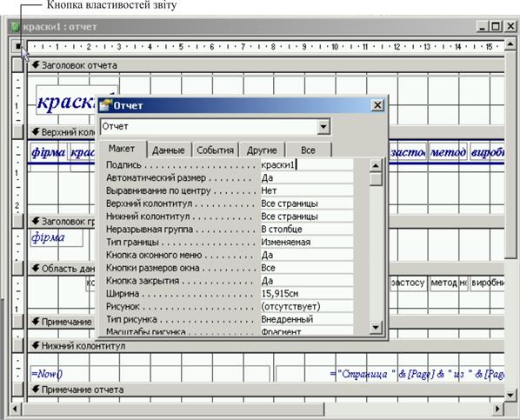Image resolution: width=520 pixels, height=420 pixels.
Task: Select the фірма field in group header
Action: pos(57,238)
